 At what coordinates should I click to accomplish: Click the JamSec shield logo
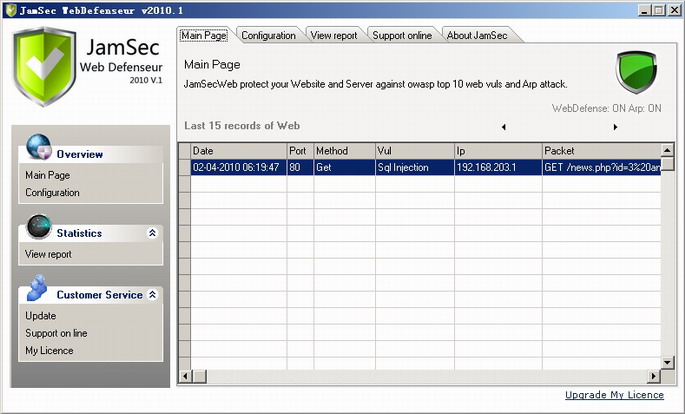point(44,66)
